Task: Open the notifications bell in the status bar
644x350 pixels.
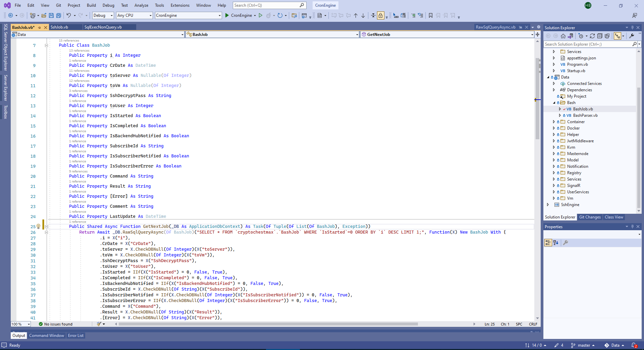Action: (x=634, y=345)
